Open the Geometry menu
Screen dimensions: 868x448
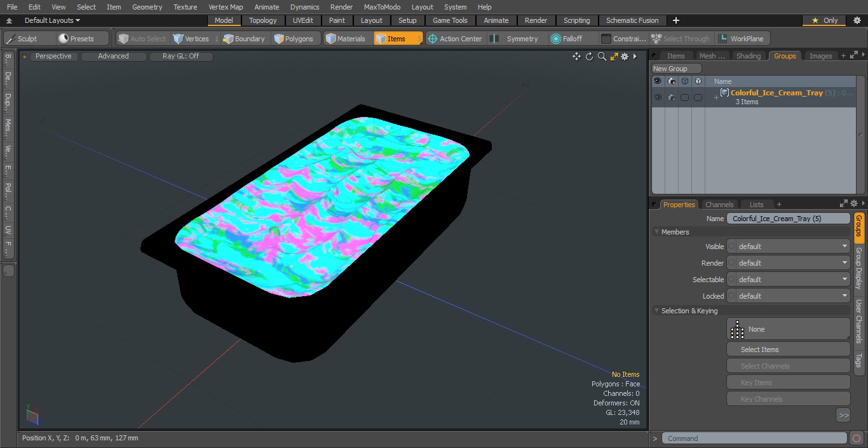[x=147, y=7]
